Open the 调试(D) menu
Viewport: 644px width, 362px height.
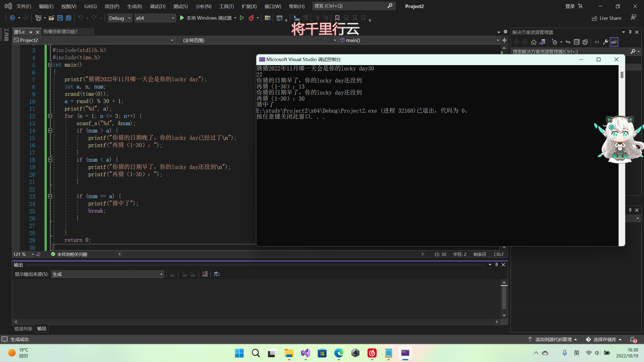[157, 6]
